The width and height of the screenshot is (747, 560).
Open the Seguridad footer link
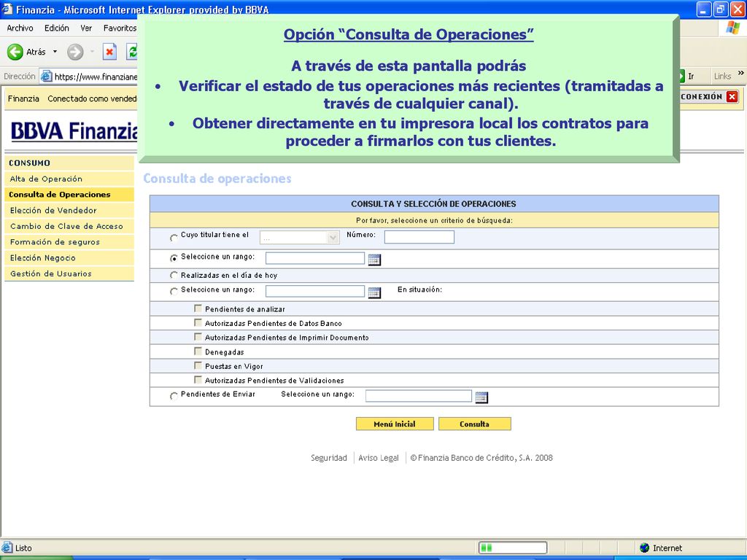pos(329,458)
